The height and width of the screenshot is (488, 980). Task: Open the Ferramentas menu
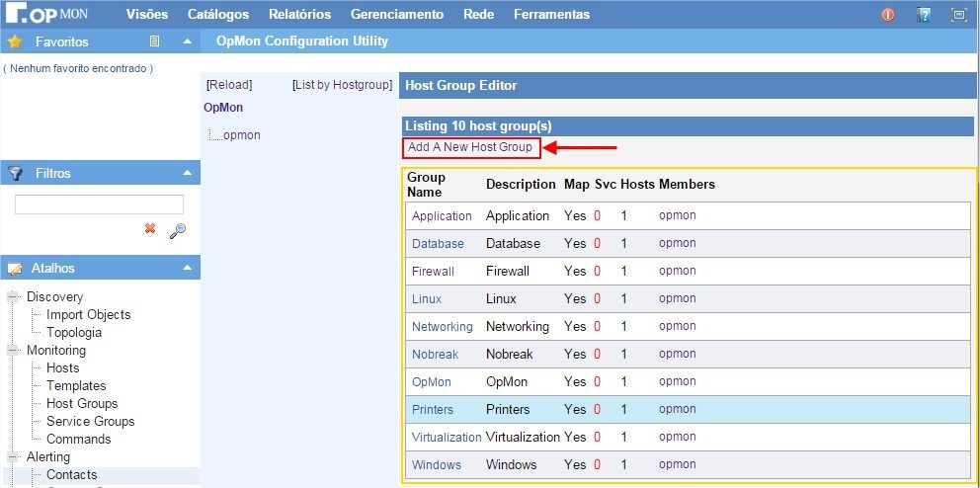point(551,15)
